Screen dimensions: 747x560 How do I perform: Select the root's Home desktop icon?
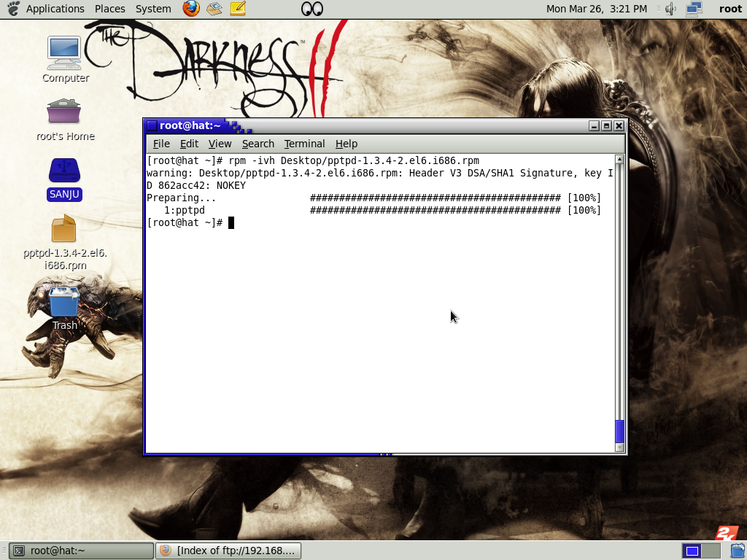pos(65,120)
